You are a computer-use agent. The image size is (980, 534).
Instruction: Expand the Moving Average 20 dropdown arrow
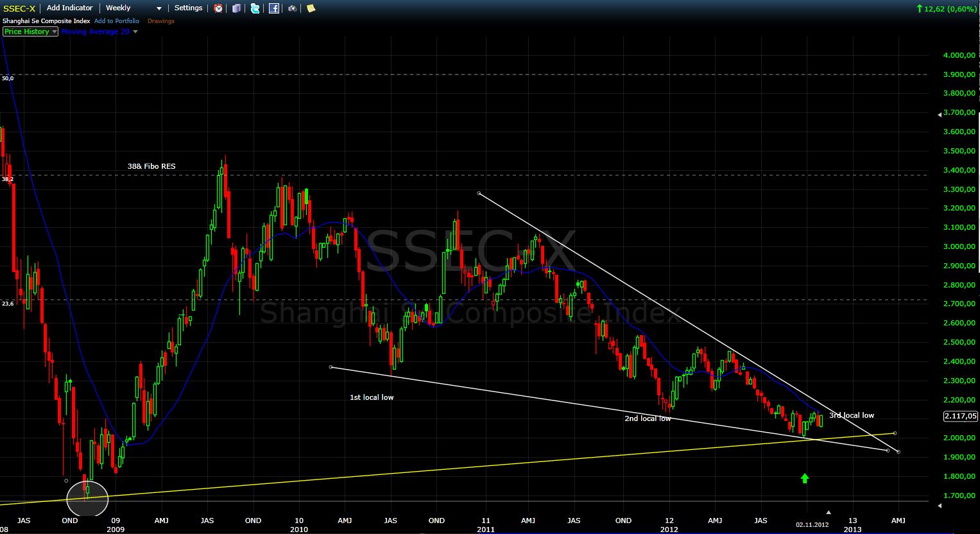tap(135, 31)
